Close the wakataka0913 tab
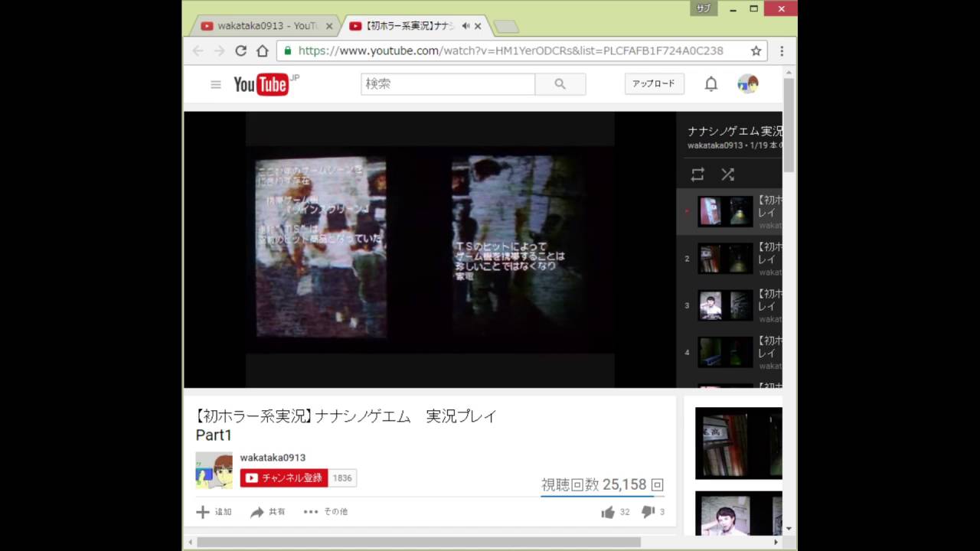 [329, 26]
